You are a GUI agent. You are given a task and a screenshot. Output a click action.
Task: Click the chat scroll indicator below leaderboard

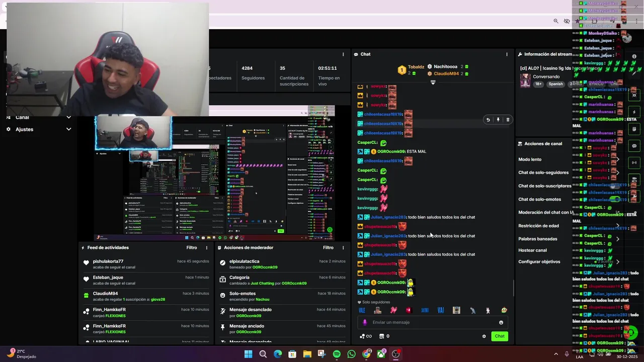coord(433,82)
